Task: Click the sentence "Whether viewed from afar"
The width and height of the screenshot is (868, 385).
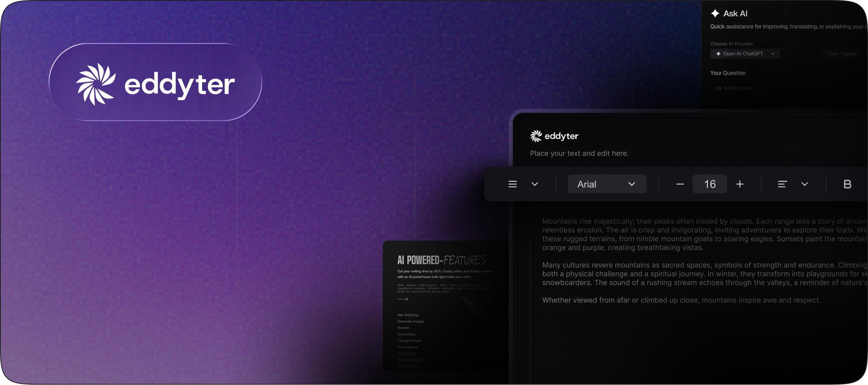Action: click(x=681, y=300)
